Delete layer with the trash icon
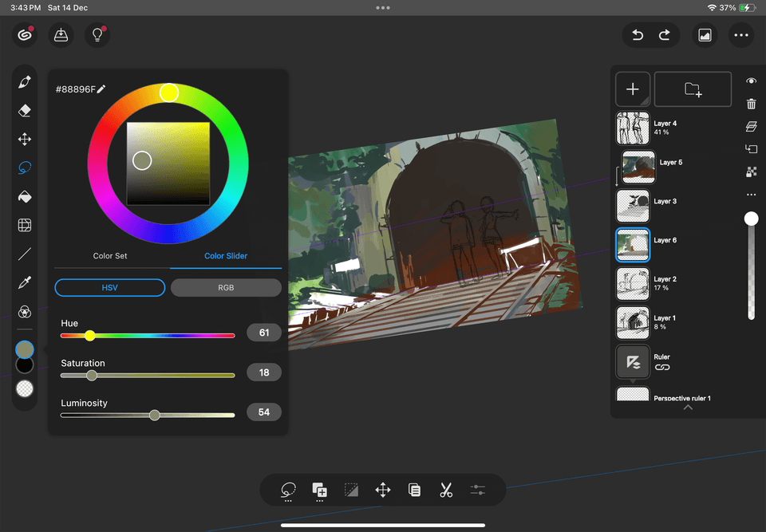The width and height of the screenshot is (766, 532). [x=752, y=104]
